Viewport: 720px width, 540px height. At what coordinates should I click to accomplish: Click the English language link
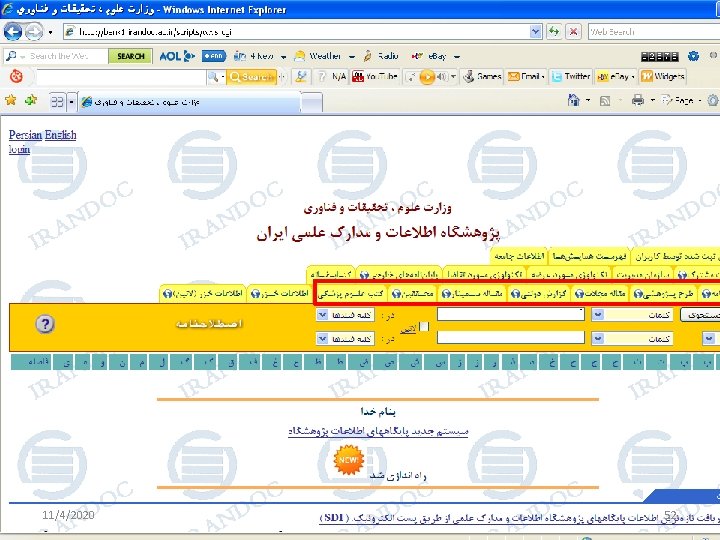click(x=61, y=135)
